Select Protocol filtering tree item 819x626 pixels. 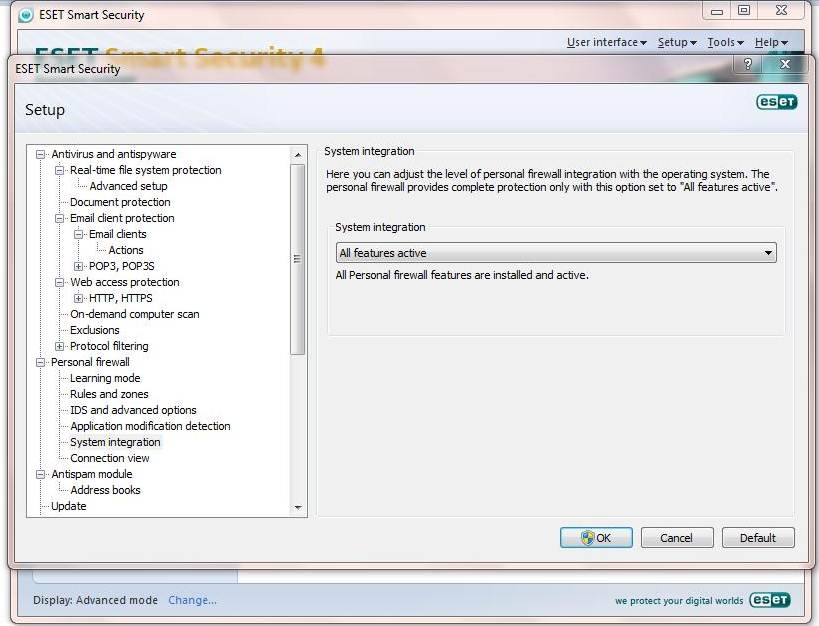(x=109, y=346)
